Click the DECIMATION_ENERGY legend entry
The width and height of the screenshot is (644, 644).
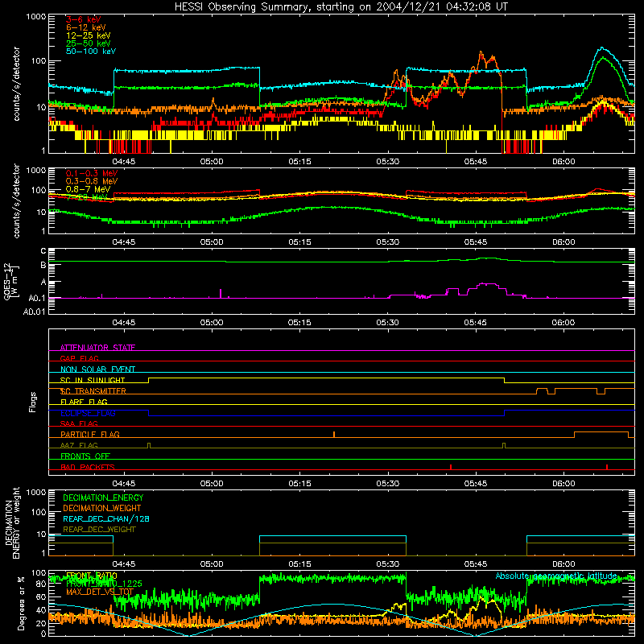coord(103,497)
